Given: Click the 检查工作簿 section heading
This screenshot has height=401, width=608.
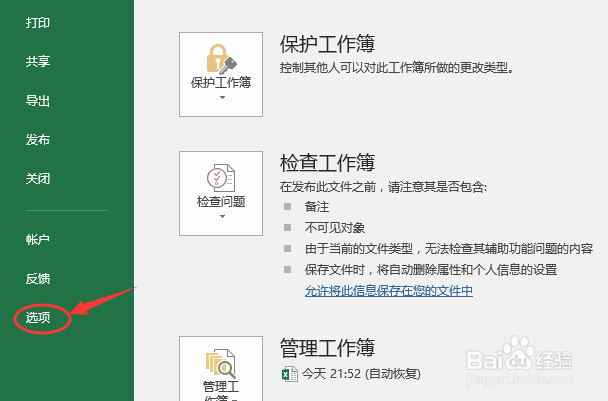Looking at the screenshot, I should [x=327, y=162].
